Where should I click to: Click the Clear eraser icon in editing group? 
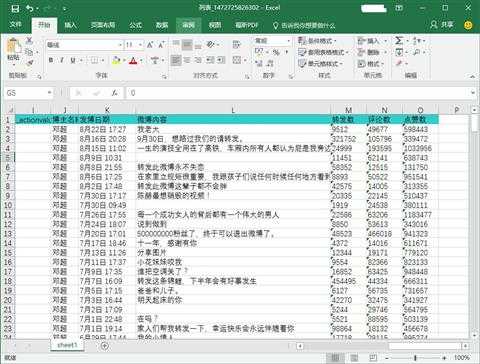tap(399, 63)
